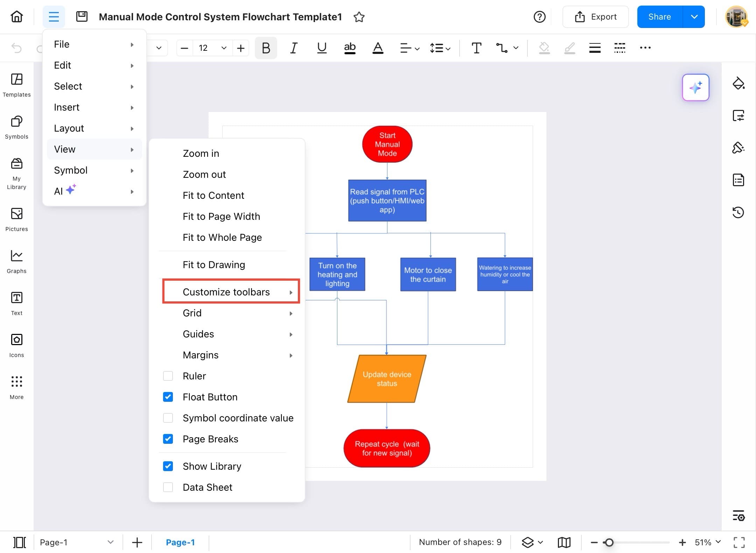Toggle italic text formatting

[294, 48]
